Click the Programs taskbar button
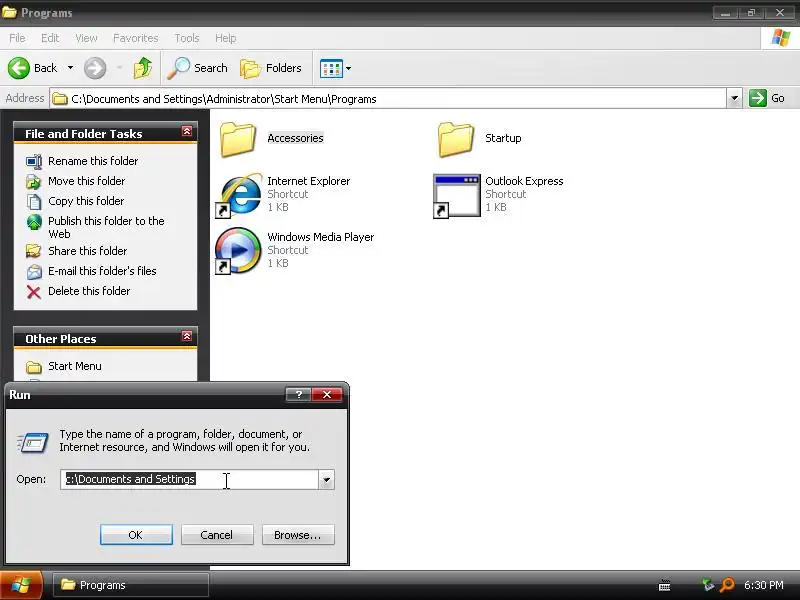 coord(131,585)
